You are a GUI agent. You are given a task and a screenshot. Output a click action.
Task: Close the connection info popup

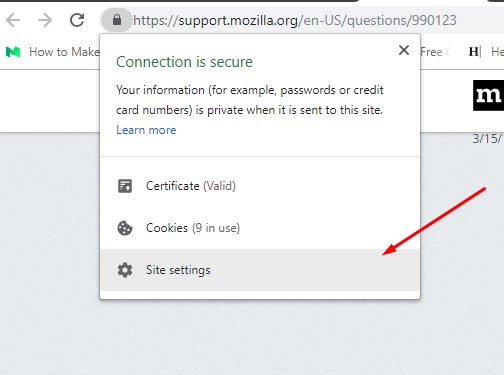click(404, 50)
